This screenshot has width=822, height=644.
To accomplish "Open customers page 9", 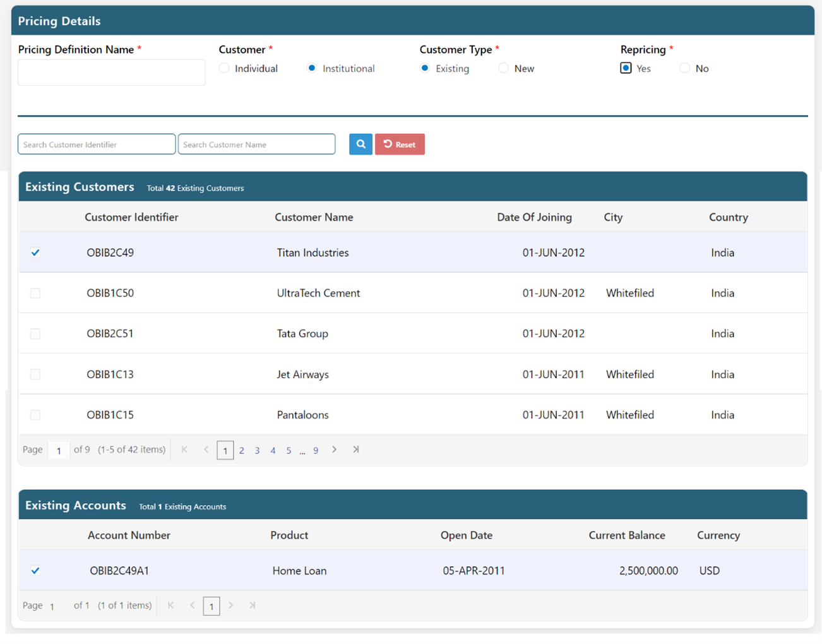I will click(316, 450).
